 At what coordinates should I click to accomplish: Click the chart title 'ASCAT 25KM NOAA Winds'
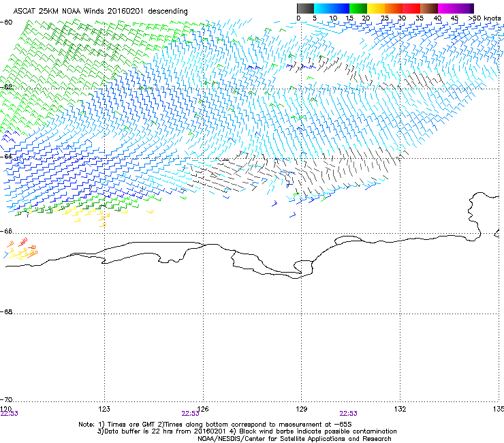[59, 11]
